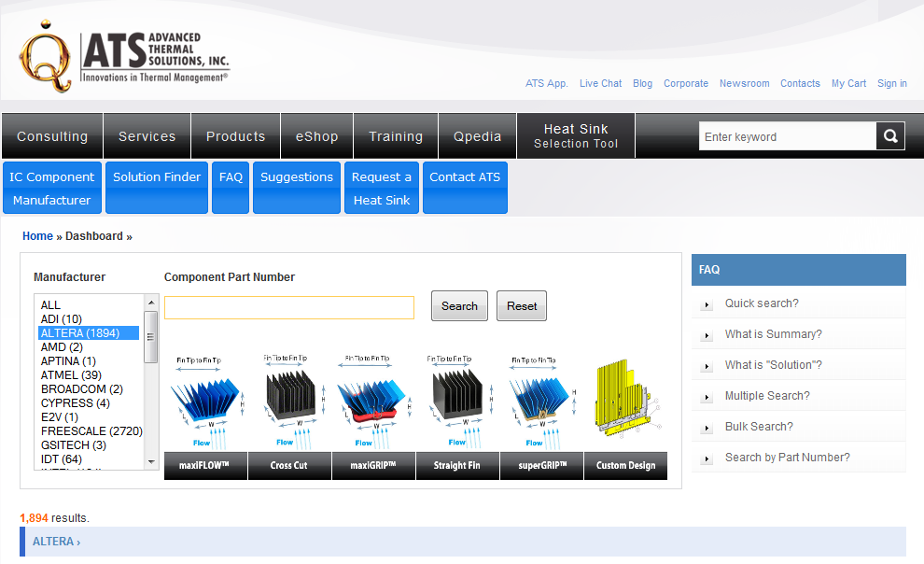Open the Products menu
This screenshot has height=564, width=924.
coord(235,134)
